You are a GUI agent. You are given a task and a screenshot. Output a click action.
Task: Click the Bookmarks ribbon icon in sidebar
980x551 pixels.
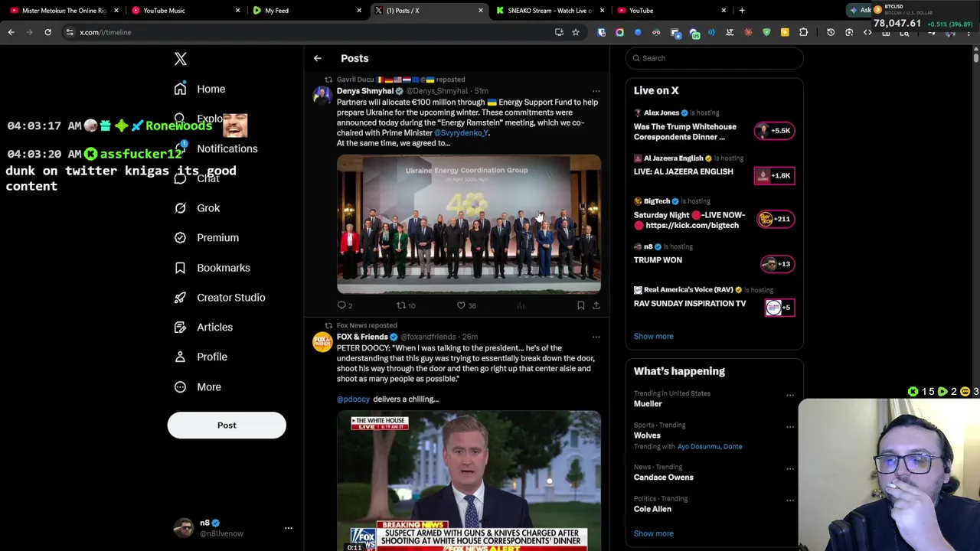point(180,268)
